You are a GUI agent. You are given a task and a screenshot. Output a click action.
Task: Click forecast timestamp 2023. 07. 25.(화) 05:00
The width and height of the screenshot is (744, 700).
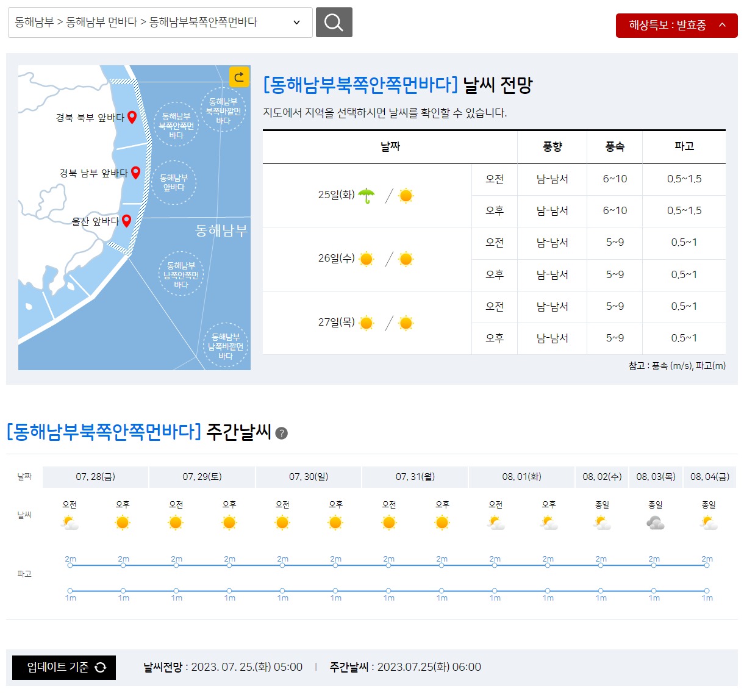[247, 667]
